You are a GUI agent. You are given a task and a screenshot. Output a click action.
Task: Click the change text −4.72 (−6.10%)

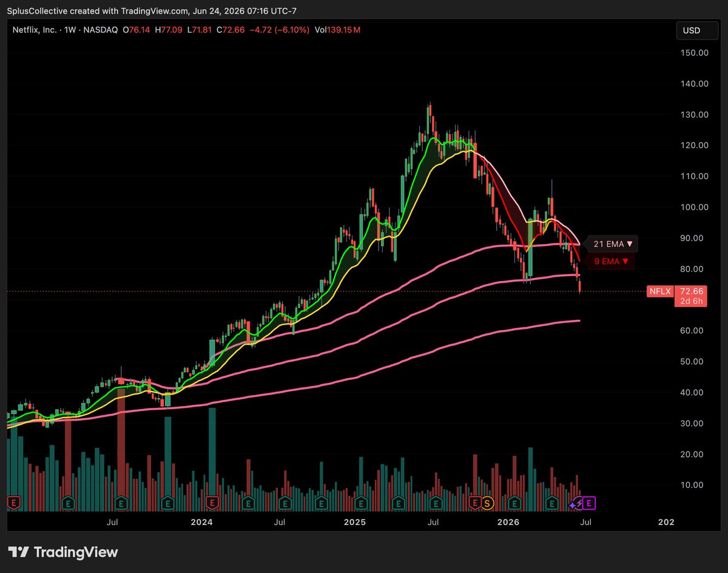tap(280, 30)
